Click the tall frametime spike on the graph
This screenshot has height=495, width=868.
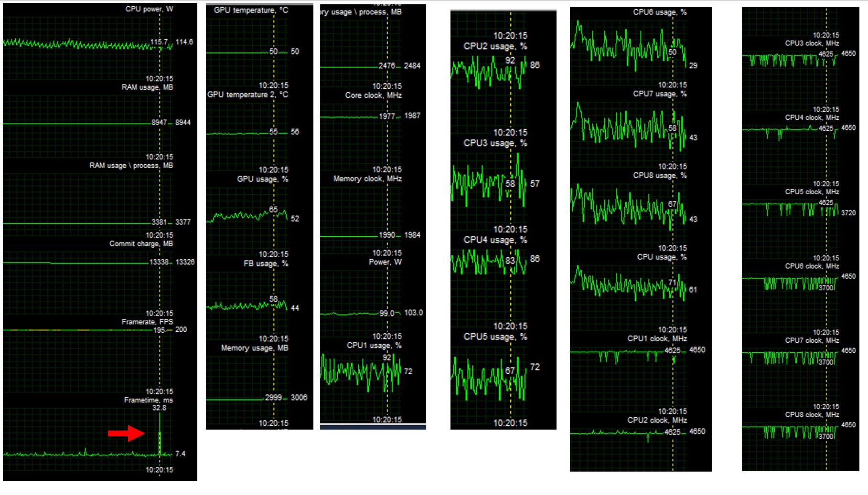click(160, 434)
